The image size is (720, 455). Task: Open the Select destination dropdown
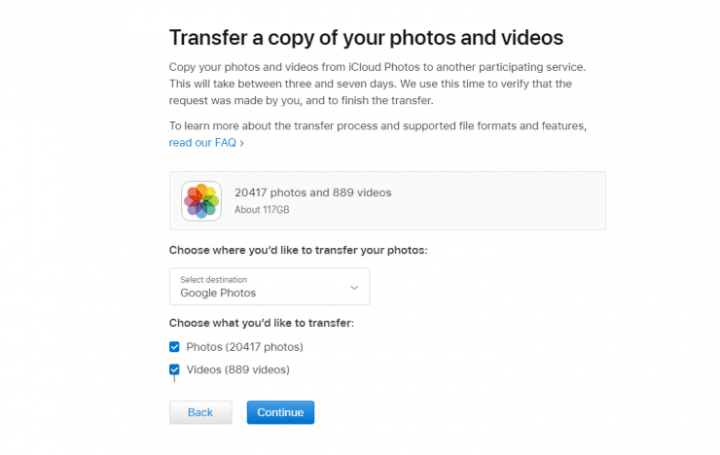coord(270,286)
